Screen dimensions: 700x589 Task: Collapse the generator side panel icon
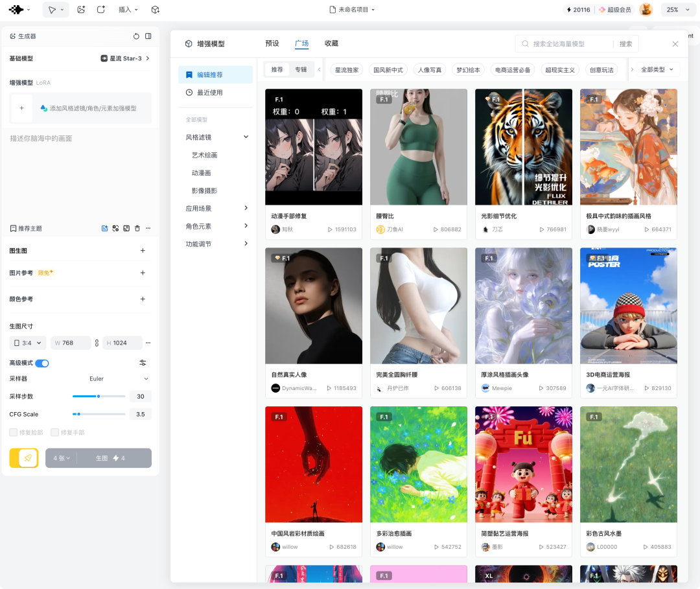coord(148,36)
